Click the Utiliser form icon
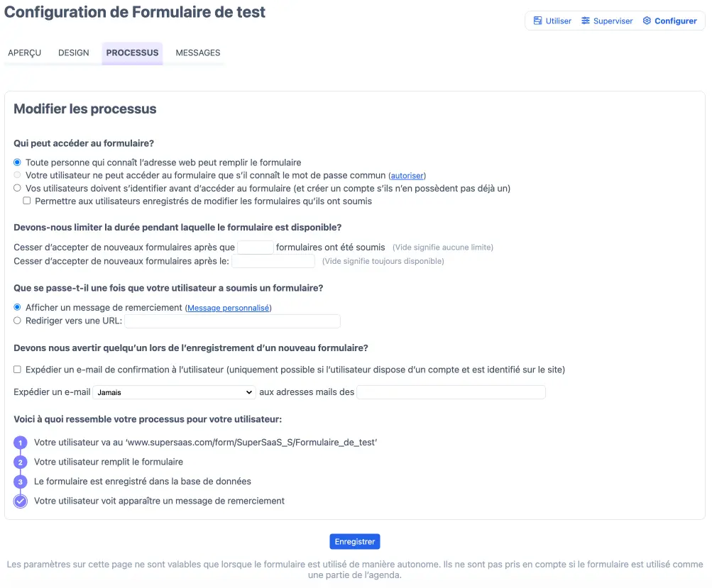Screen dimensions: 712x588 pyautogui.click(x=538, y=21)
